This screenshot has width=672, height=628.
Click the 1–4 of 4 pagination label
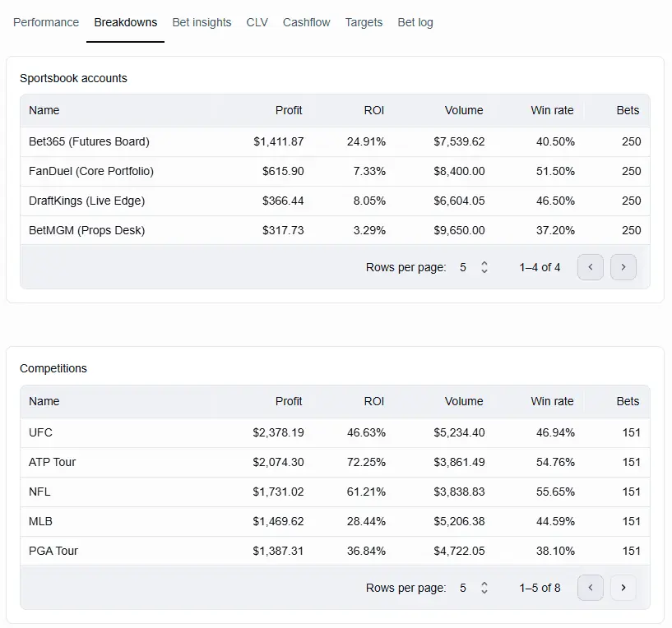540,267
